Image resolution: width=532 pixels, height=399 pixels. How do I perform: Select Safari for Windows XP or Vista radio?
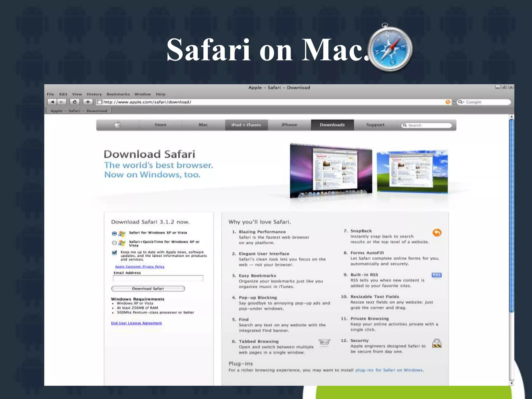114,234
